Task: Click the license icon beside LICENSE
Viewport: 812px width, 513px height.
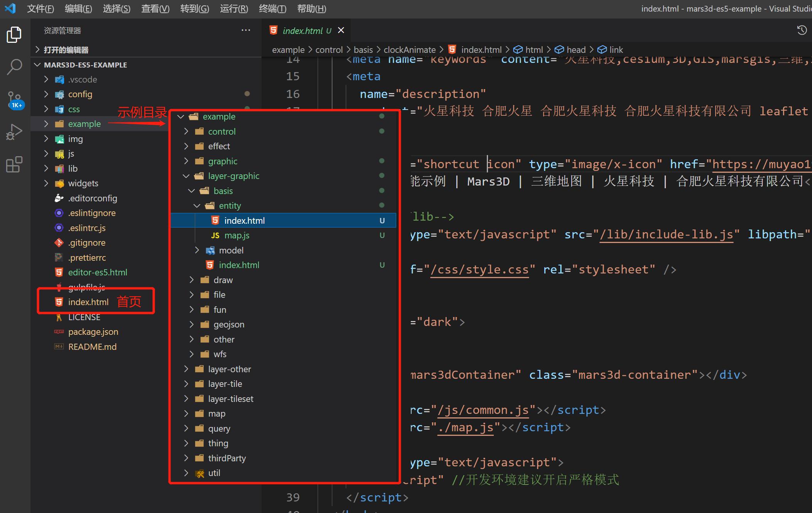Action: pyautogui.click(x=59, y=317)
